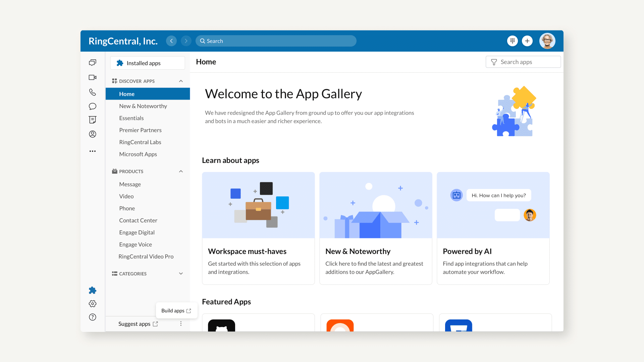The image size is (644, 362).
Task: Click the puzzle piece Apps icon
Action: tap(93, 290)
